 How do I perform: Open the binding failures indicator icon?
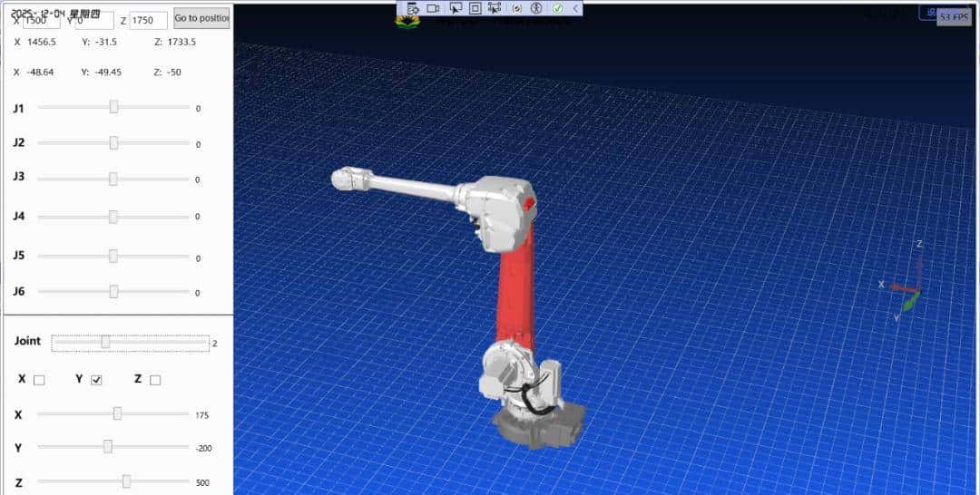click(517, 8)
